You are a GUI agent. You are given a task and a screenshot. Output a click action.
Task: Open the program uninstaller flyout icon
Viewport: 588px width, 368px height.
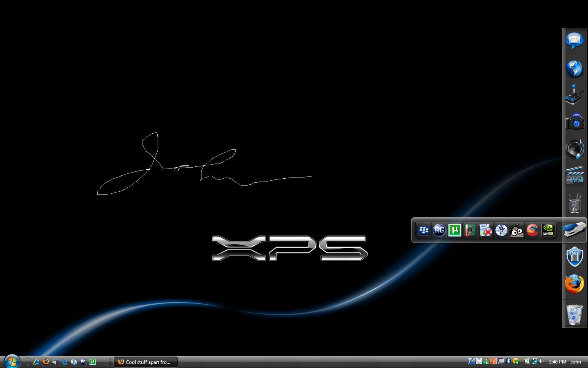(486, 231)
